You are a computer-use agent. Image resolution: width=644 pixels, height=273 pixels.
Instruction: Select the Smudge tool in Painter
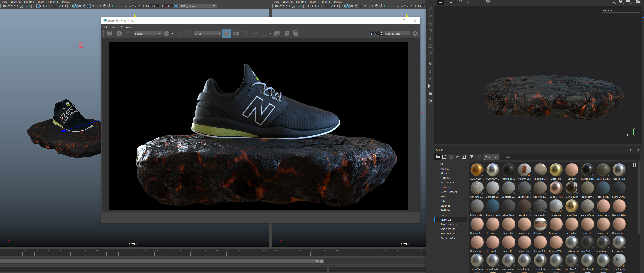pos(430,39)
